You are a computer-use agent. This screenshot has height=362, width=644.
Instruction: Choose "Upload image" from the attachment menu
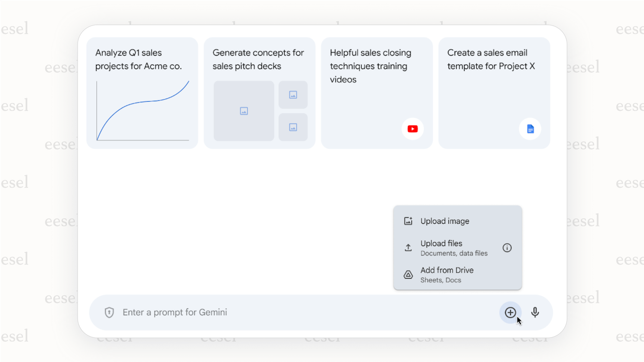click(445, 221)
